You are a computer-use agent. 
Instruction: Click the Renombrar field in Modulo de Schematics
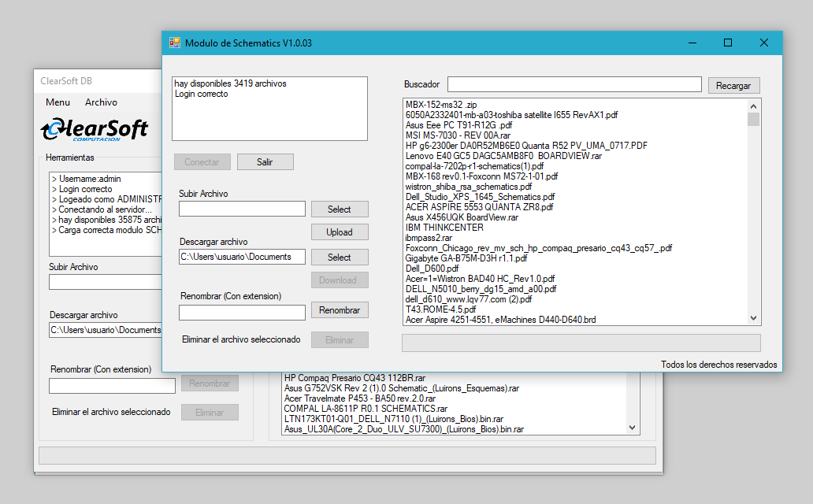coord(242,312)
